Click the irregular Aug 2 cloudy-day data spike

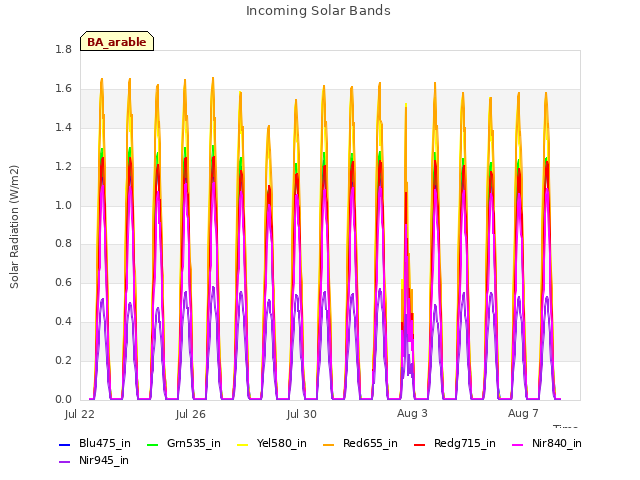click(407, 253)
